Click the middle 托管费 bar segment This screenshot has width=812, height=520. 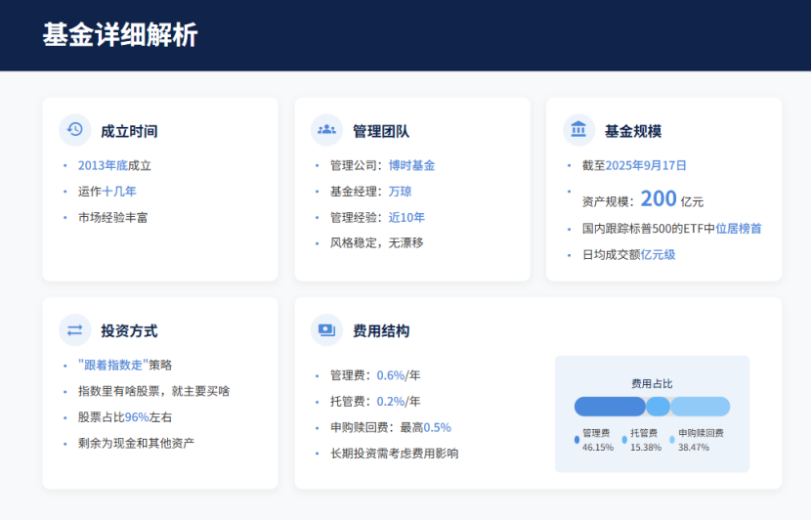tap(658, 407)
